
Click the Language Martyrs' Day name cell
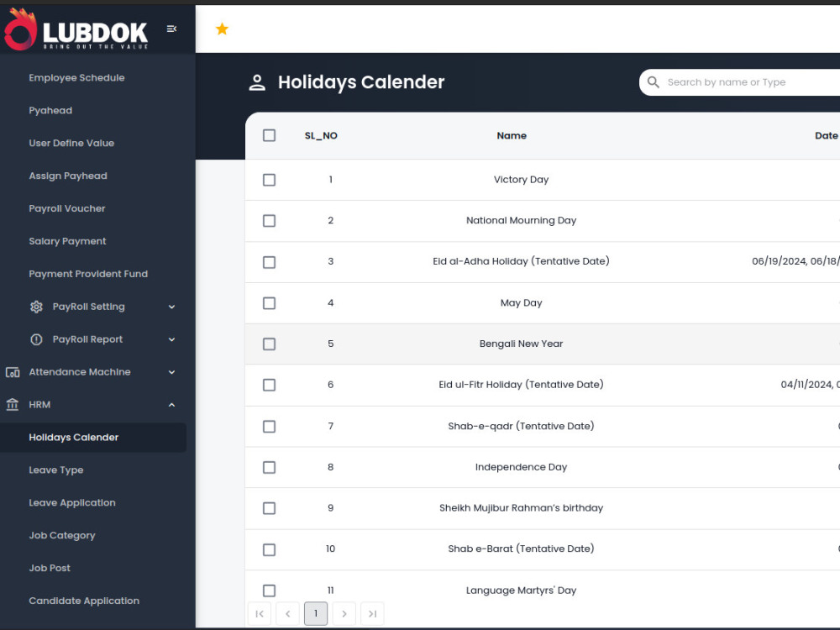(x=522, y=591)
